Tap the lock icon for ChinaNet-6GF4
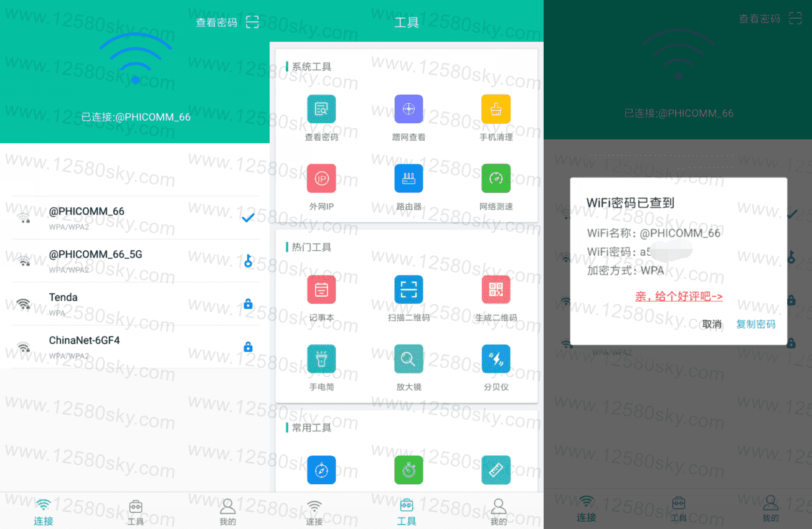This screenshot has width=812, height=529. point(248,347)
